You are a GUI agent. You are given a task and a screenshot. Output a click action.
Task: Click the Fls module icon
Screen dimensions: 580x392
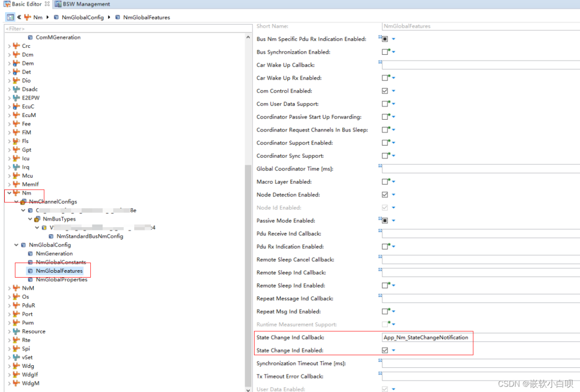tap(16, 141)
